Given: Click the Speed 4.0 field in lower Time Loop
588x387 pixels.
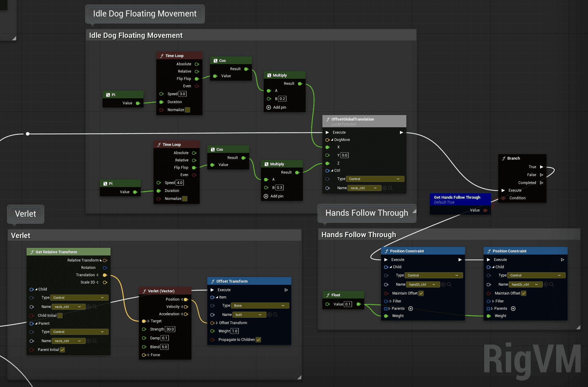Looking at the screenshot, I should (180, 183).
